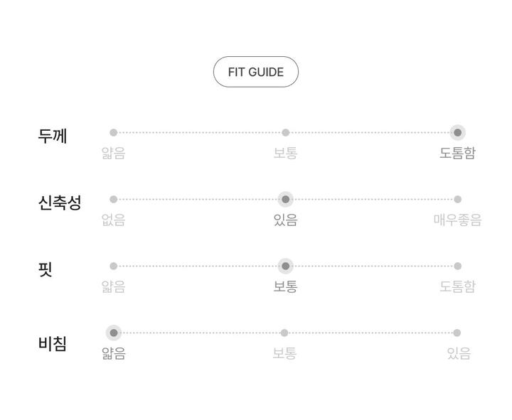
Task: Click the 매우좋음 text label
Action: click(x=457, y=220)
